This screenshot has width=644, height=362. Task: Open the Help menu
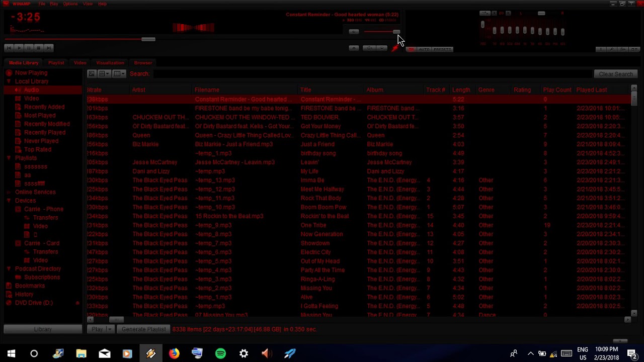click(102, 4)
